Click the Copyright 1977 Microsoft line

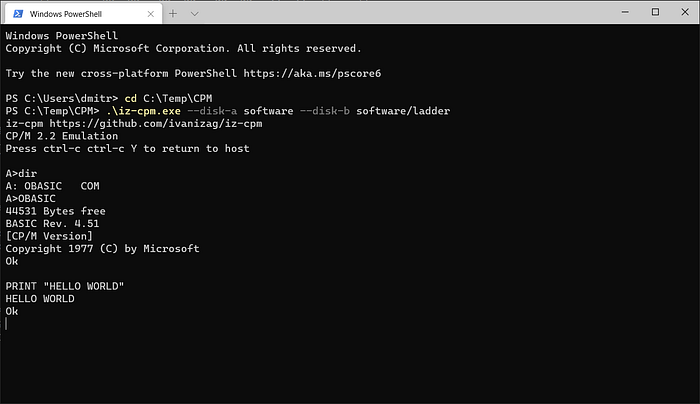pos(102,248)
